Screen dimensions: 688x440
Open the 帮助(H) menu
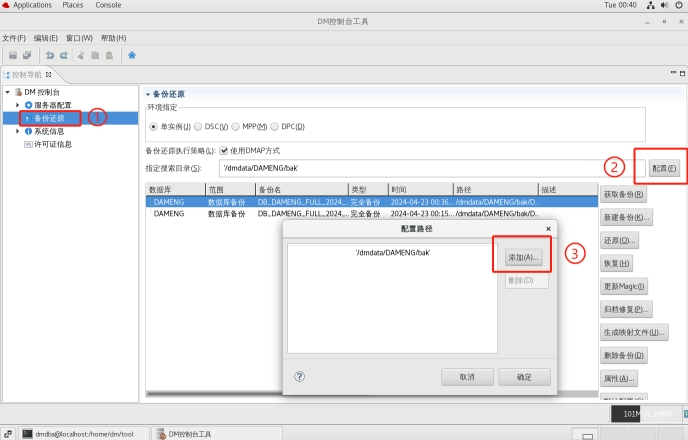[x=113, y=38]
